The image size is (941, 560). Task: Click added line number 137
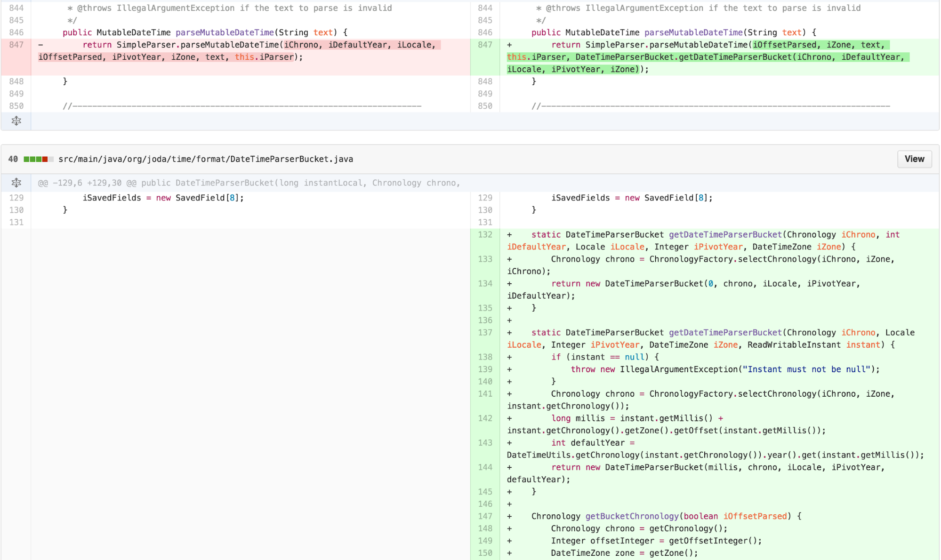[485, 332]
